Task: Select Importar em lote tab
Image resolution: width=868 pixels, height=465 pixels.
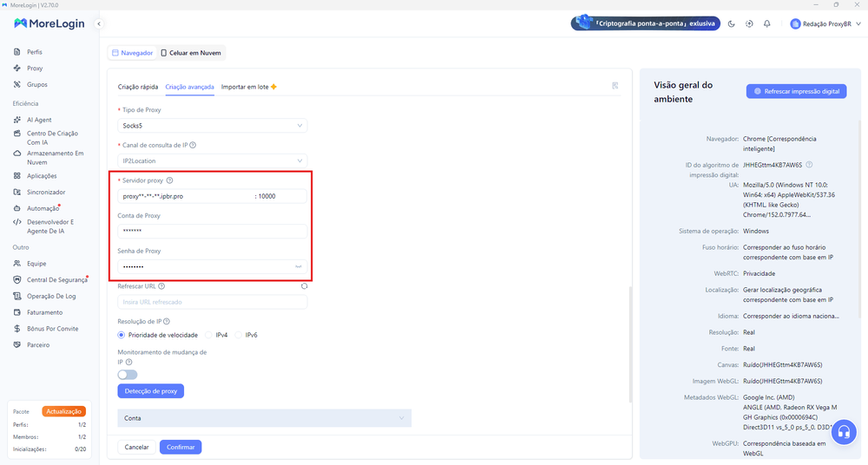Action: pyautogui.click(x=248, y=87)
